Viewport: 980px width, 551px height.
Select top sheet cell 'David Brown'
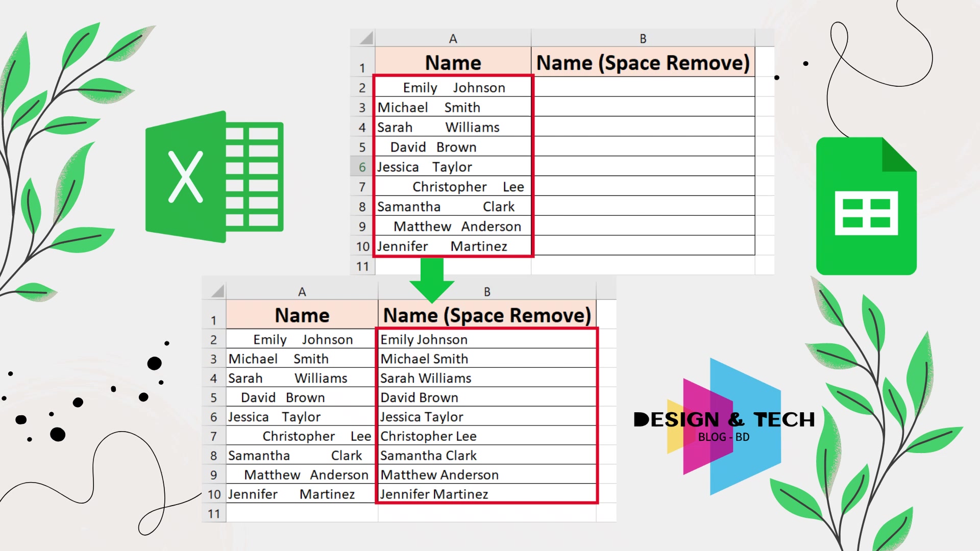tap(453, 147)
